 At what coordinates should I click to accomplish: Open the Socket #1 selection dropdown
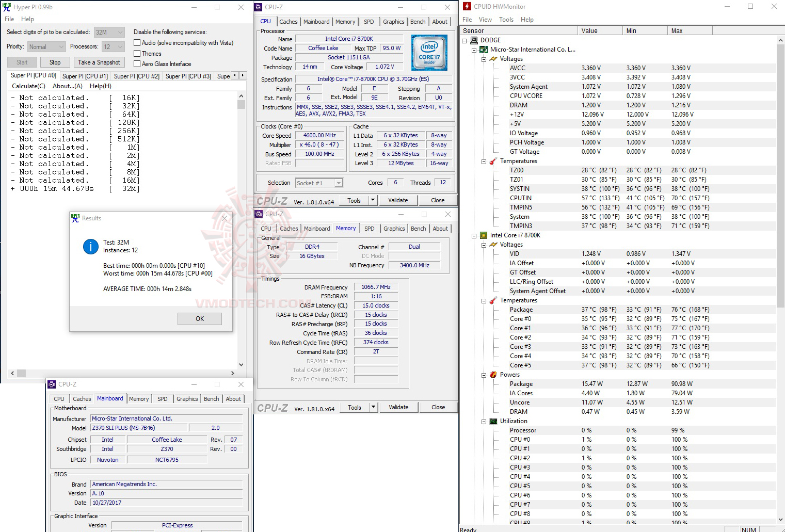click(x=319, y=183)
